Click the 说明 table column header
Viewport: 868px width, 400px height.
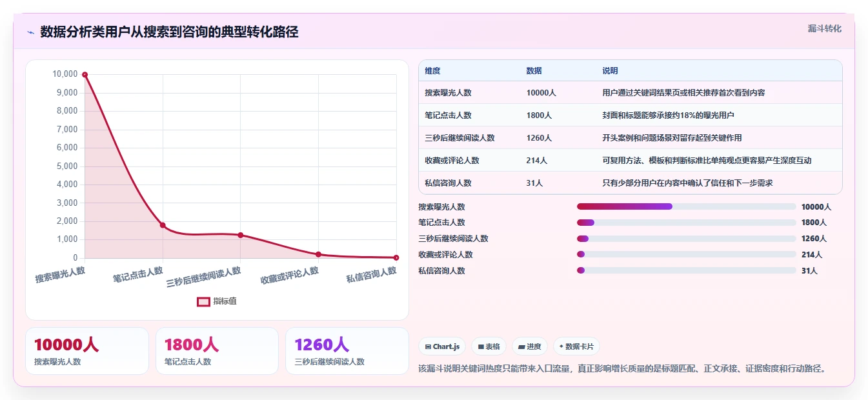[x=610, y=70]
